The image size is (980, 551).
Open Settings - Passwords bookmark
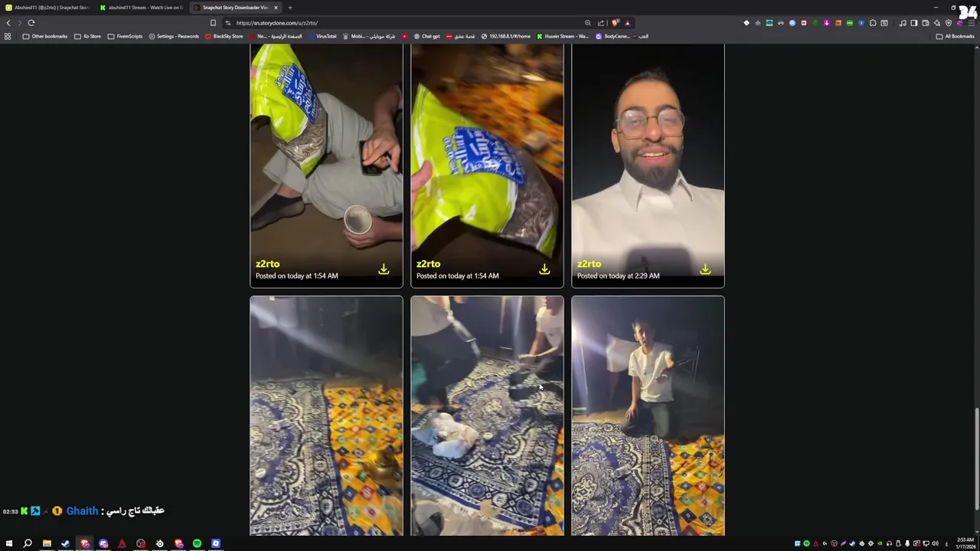pyautogui.click(x=174, y=36)
